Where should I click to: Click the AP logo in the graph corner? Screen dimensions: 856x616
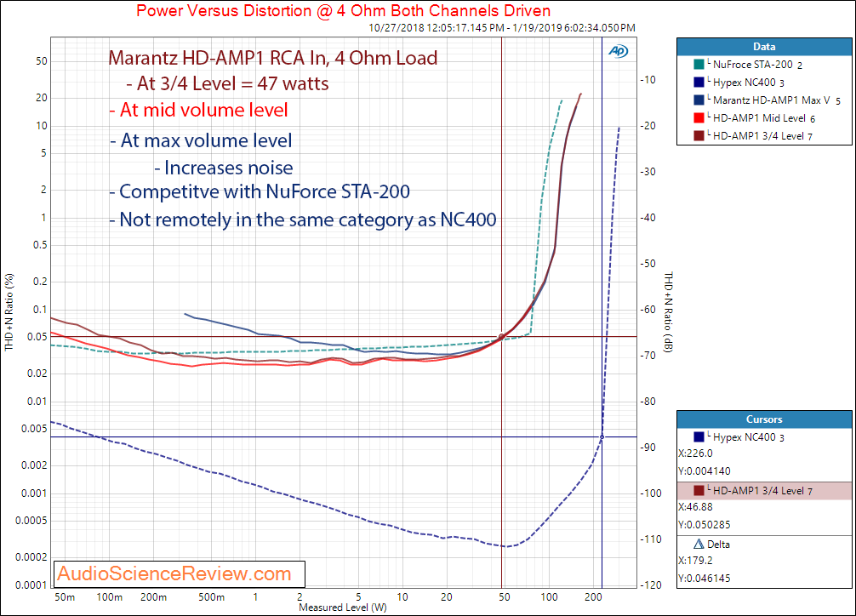[618, 51]
